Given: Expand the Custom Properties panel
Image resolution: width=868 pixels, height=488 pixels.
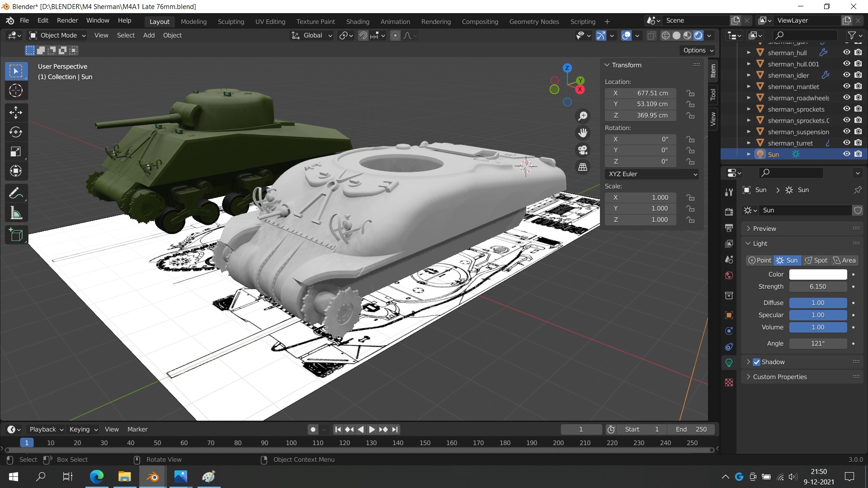Looking at the screenshot, I should pos(779,377).
